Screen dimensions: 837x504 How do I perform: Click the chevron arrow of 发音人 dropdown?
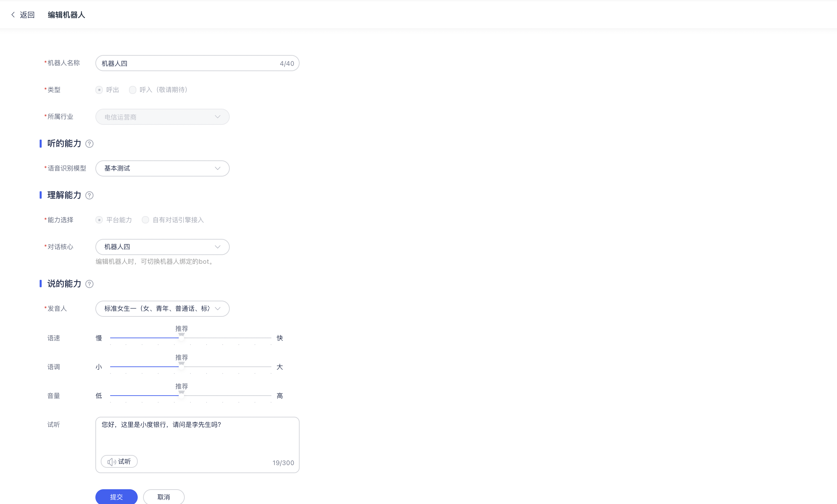pyautogui.click(x=218, y=308)
